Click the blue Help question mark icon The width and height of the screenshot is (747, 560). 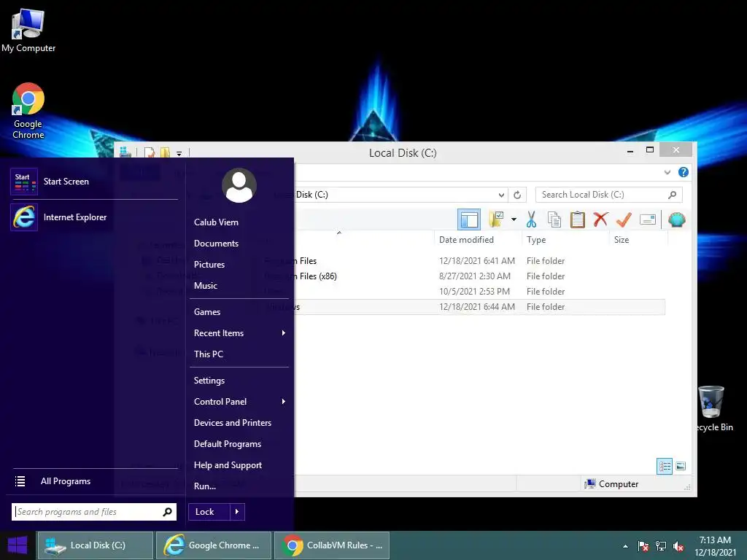[x=683, y=172]
